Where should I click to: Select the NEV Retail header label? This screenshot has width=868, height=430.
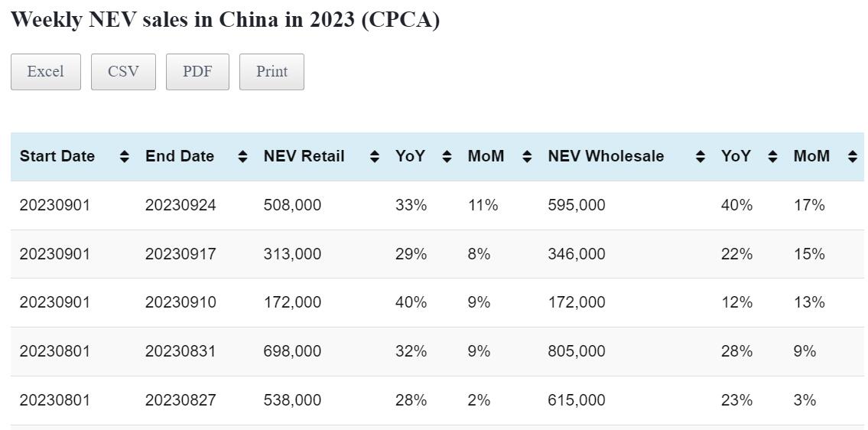pyautogui.click(x=304, y=157)
